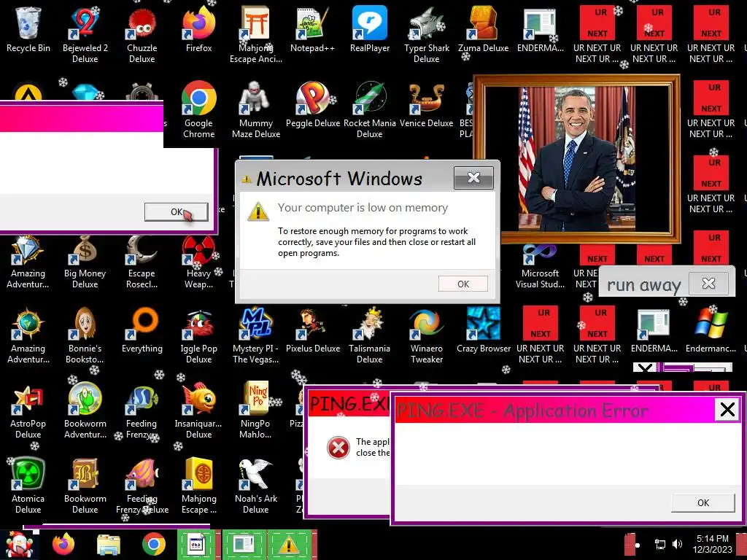Open the Santa Claus Start button
This screenshot has height=560, width=747.
tap(18, 545)
